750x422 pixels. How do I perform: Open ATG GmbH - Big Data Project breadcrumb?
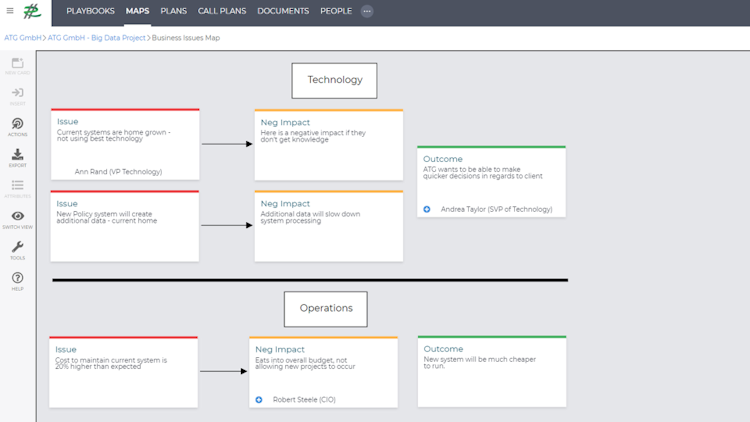coord(97,38)
